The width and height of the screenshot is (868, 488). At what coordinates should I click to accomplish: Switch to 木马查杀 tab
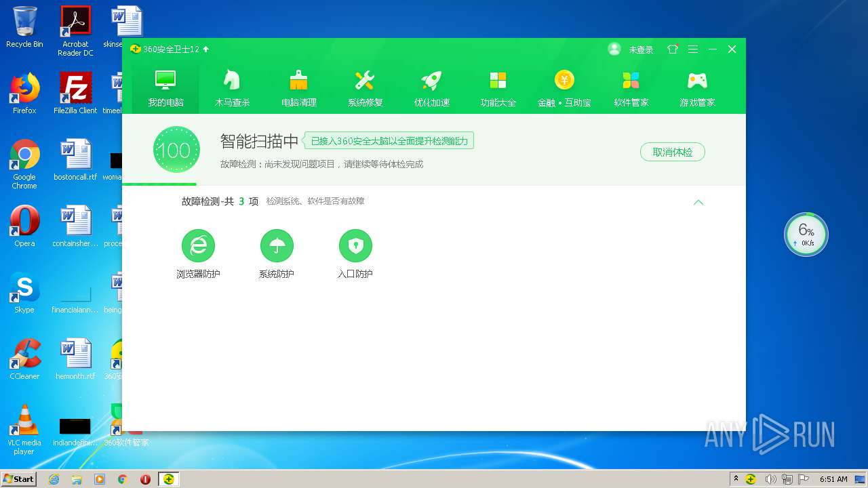coord(232,88)
